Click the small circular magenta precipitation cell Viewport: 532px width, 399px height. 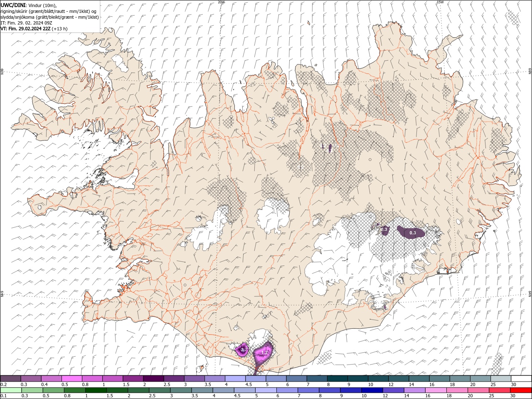click(x=242, y=350)
